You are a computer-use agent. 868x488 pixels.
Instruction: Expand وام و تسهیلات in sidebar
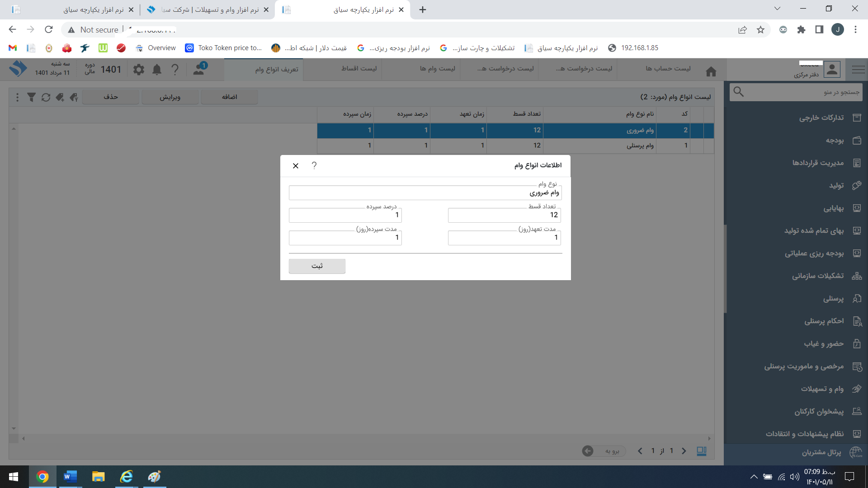point(822,389)
